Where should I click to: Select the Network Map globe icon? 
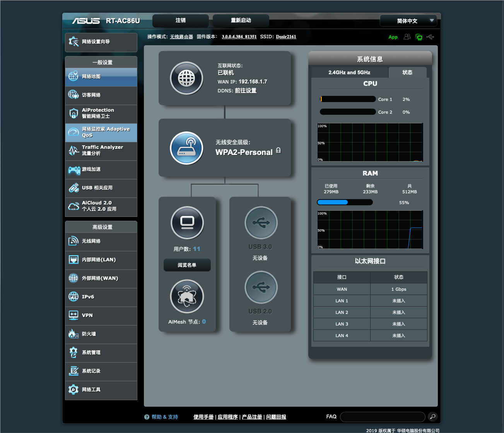point(73,76)
